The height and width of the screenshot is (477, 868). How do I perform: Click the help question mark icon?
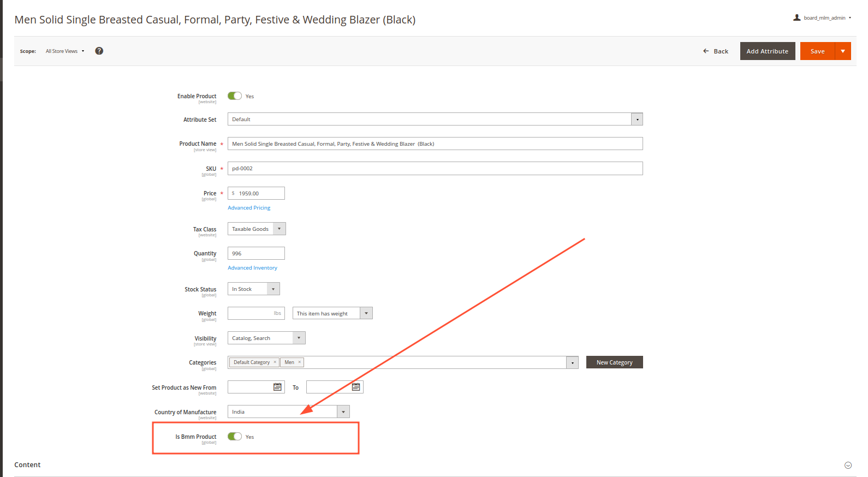click(x=99, y=51)
